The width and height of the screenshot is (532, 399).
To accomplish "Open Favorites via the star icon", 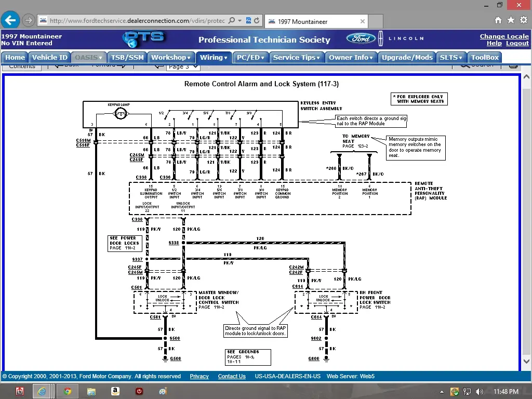I will pos(511,20).
